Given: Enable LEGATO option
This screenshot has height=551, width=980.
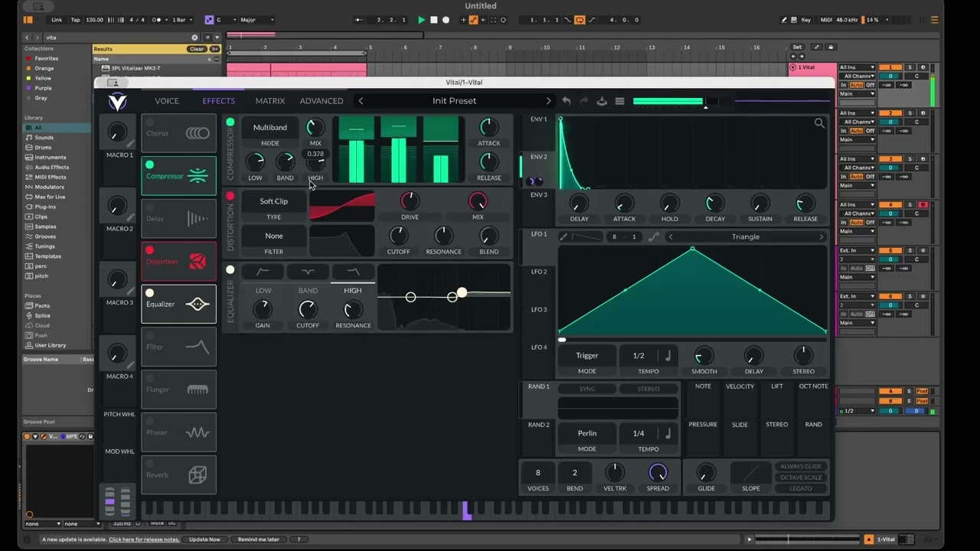Looking at the screenshot, I should pos(801,488).
